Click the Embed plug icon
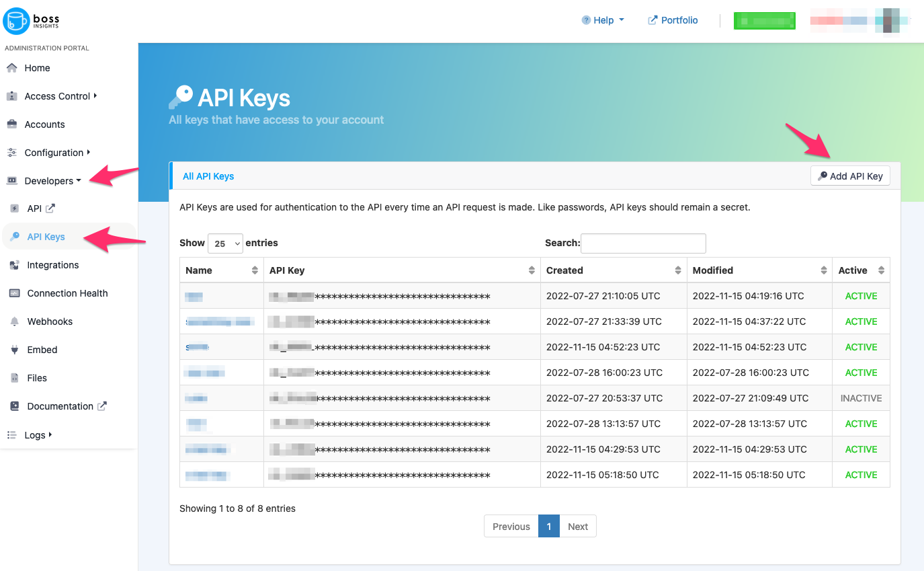Screen dimensions: 924x571 [x=15, y=350]
